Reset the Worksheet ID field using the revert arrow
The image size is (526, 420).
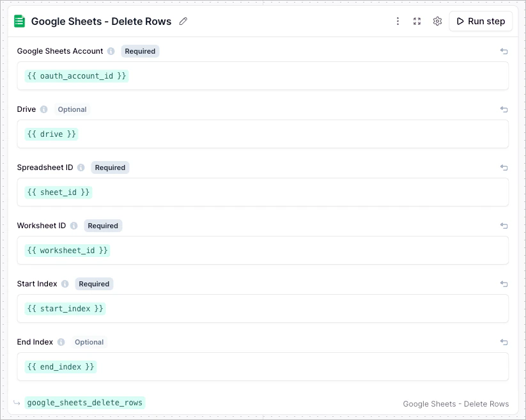point(504,226)
